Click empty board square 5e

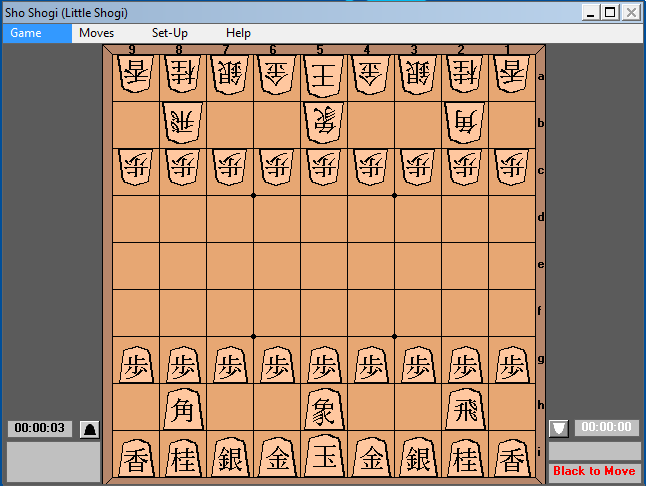(324, 266)
